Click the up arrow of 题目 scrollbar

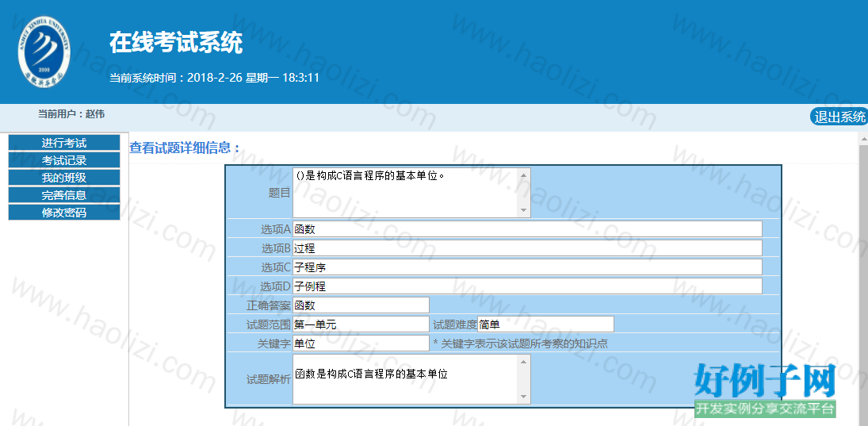pos(524,175)
